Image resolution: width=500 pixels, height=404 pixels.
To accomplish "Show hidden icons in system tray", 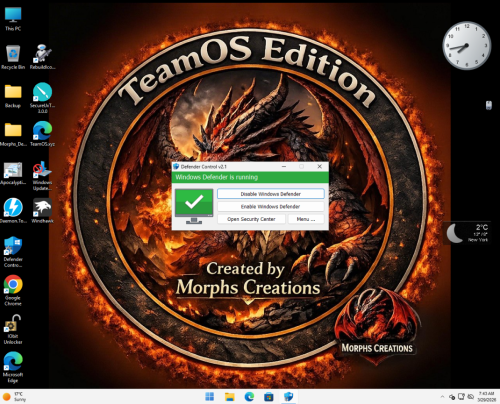I will (x=442, y=397).
